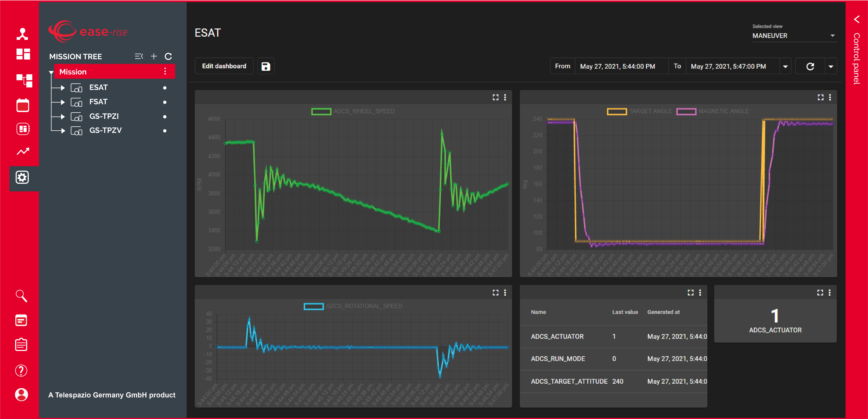This screenshot has width=868, height=419.
Task: Open the clipboard sidebar icon
Action: click(21, 345)
